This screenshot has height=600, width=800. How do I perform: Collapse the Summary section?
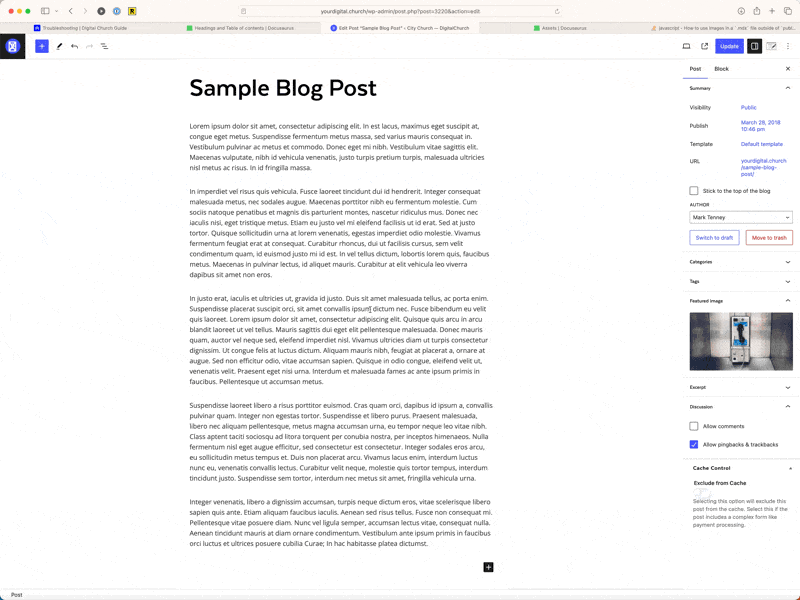pos(788,88)
